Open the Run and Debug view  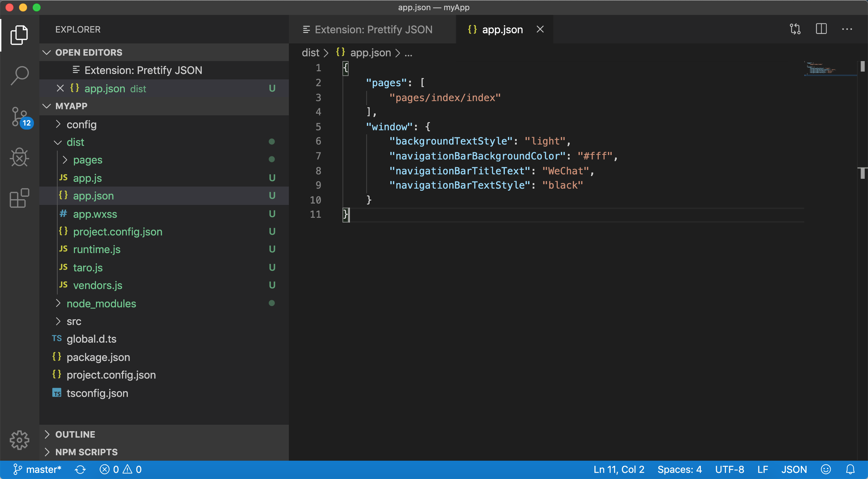(19, 157)
